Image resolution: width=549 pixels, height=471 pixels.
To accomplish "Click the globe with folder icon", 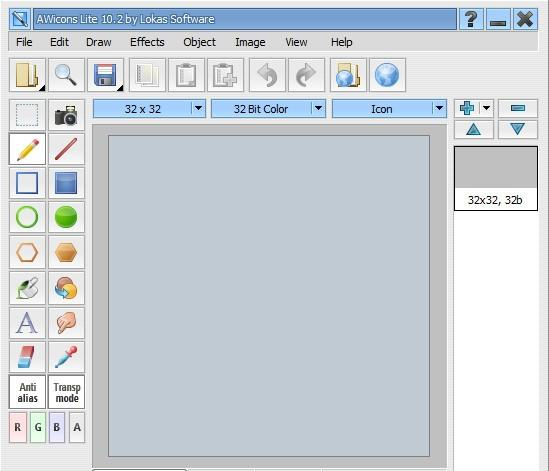I will coord(348,75).
